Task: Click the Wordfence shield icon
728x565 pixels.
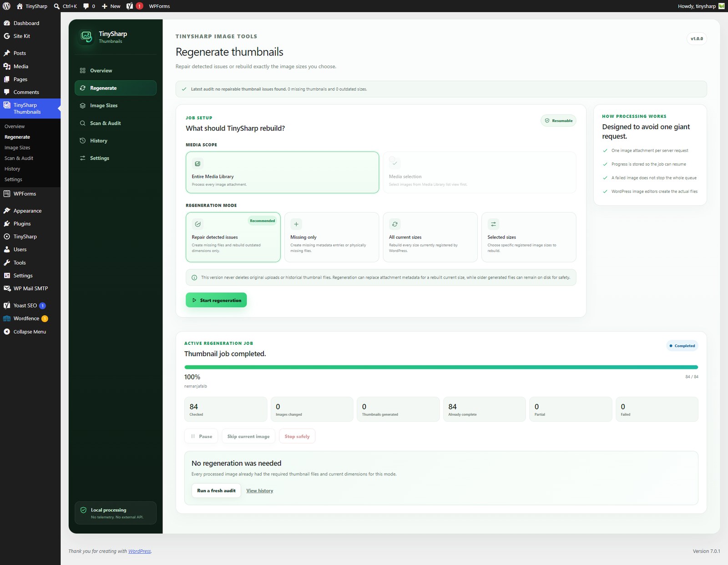Action: click(7, 318)
